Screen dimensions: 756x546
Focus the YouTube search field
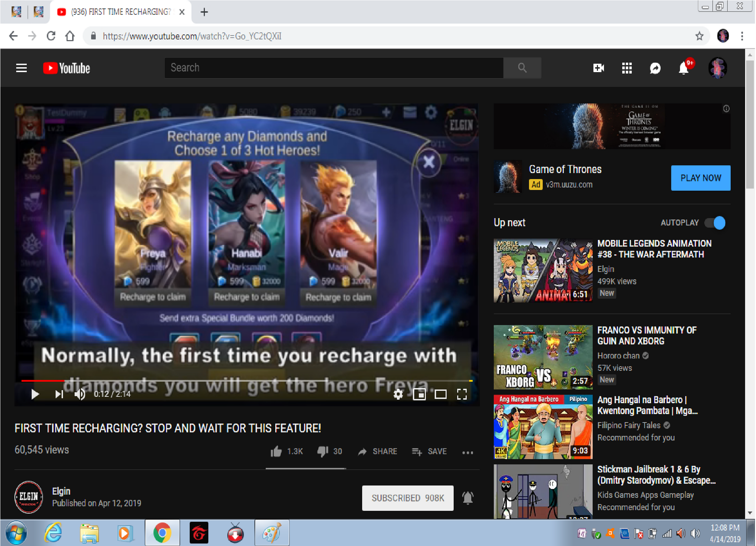click(x=334, y=68)
